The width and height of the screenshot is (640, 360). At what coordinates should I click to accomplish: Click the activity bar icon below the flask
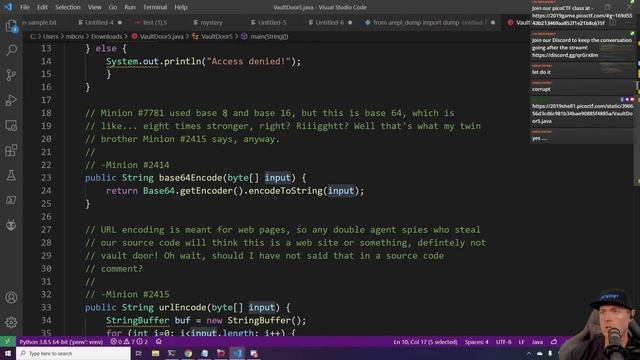pyautogui.click(x=11, y=200)
